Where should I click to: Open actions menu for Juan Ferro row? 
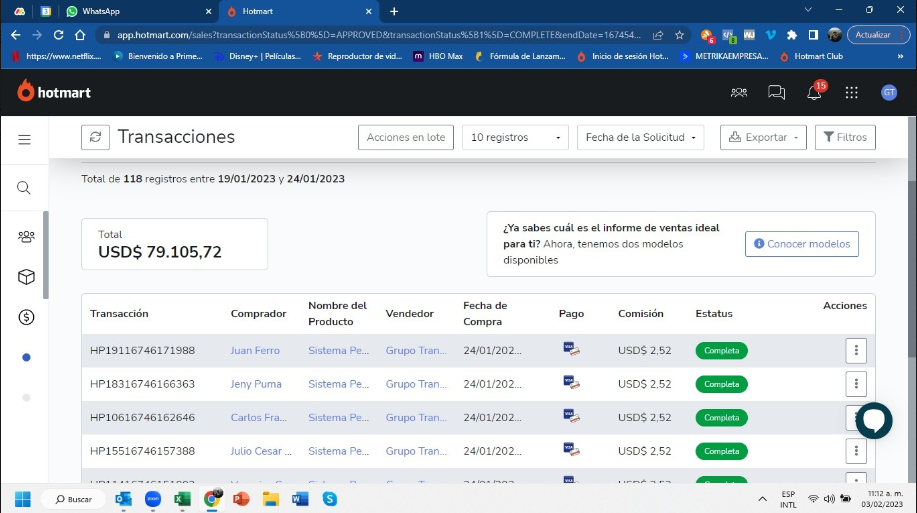click(x=856, y=350)
